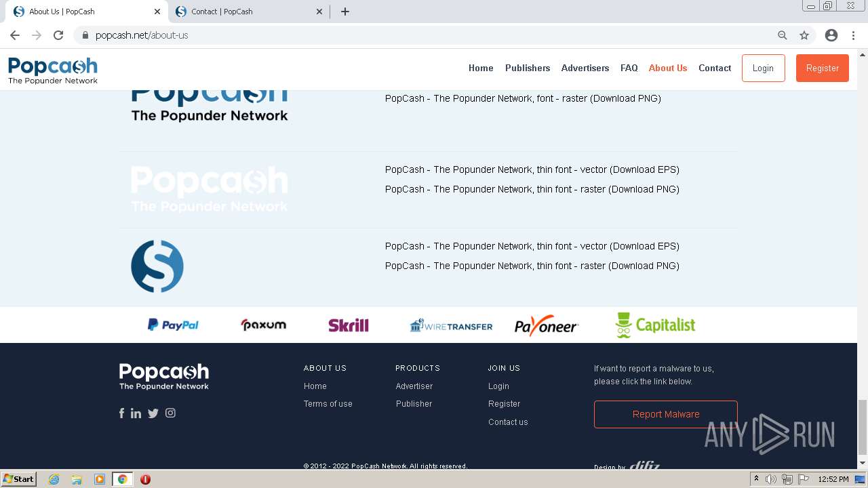Open a new browser tab
This screenshot has width=868, height=488.
[x=345, y=12]
